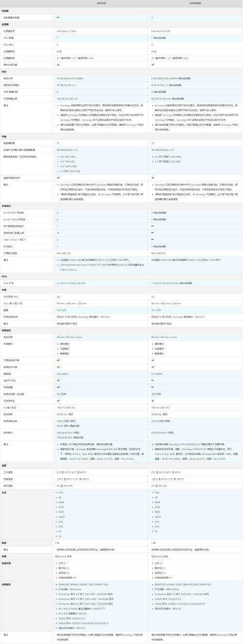Select the 外接端口 section heading

click(6, 206)
